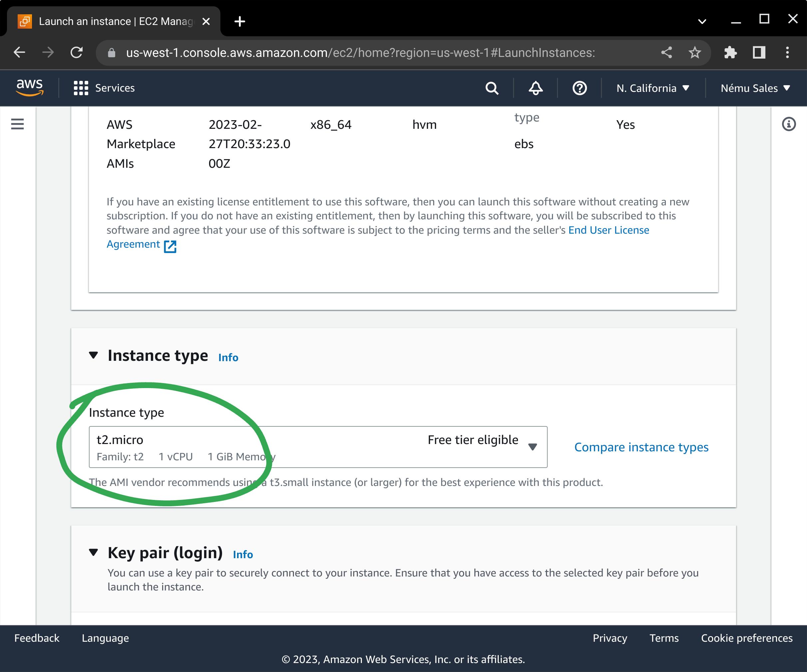
Task: Click the AWS Marketplace AMIs cell
Action: (140, 144)
